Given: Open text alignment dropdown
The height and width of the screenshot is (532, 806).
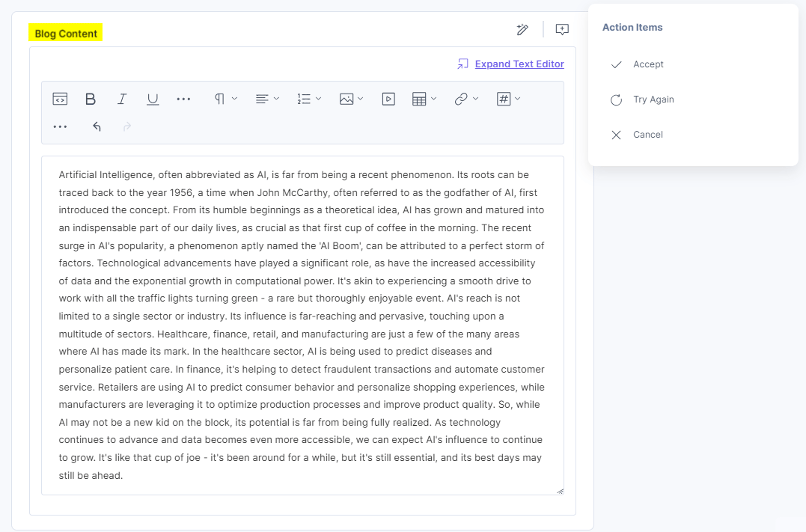Looking at the screenshot, I should [267, 99].
